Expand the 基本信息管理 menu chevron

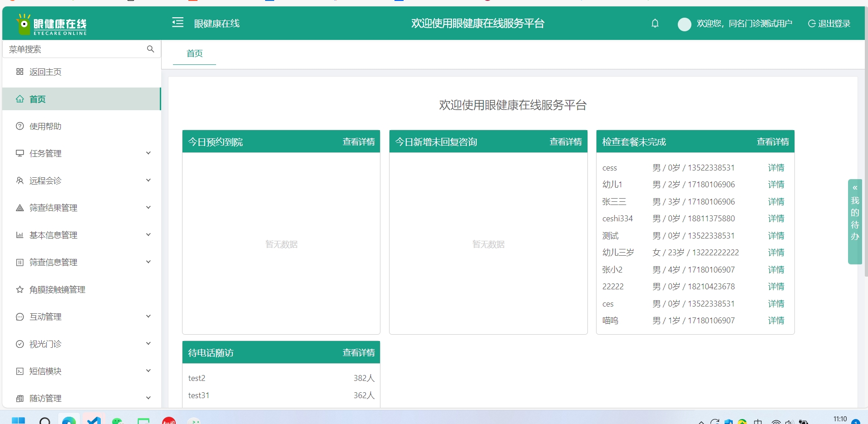pos(148,235)
